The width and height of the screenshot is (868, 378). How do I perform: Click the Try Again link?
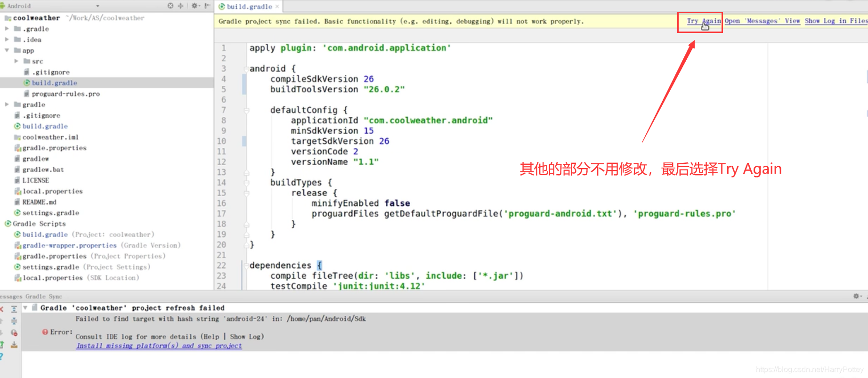pos(704,21)
